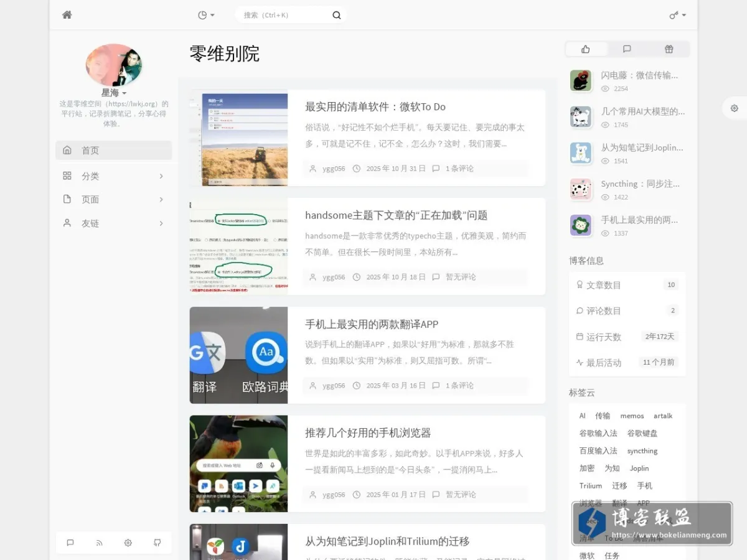The width and height of the screenshot is (747, 560).
Task: Select the AI tag in 标签云
Action: pos(583,416)
